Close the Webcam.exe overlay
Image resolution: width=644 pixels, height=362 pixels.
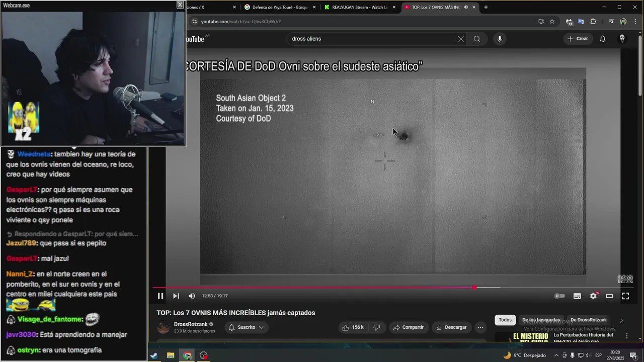pos(180,5)
